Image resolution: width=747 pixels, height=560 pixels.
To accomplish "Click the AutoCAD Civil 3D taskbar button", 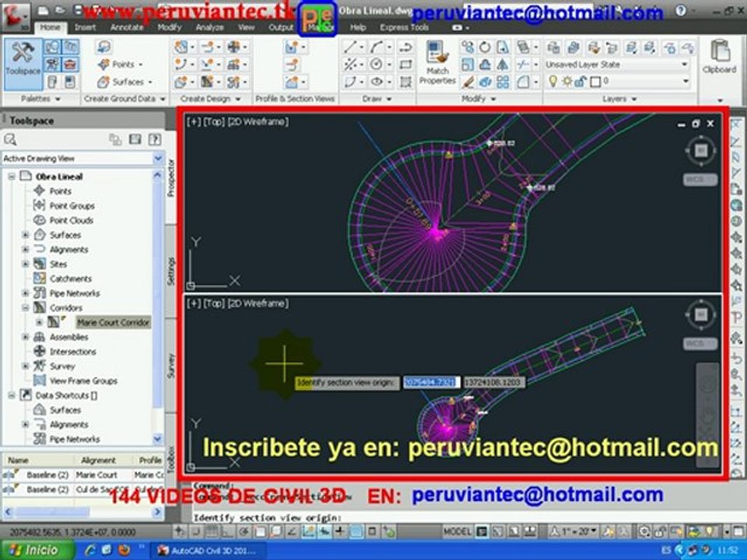I will pos(208,551).
